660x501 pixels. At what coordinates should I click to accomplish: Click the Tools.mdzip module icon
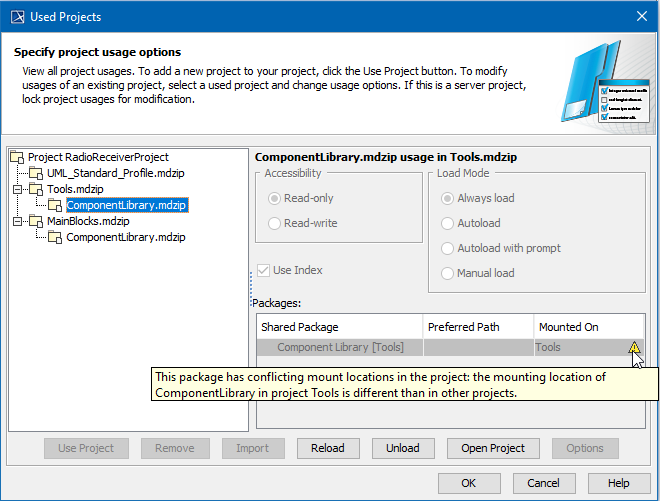pyautogui.click(x=37, y=189)
